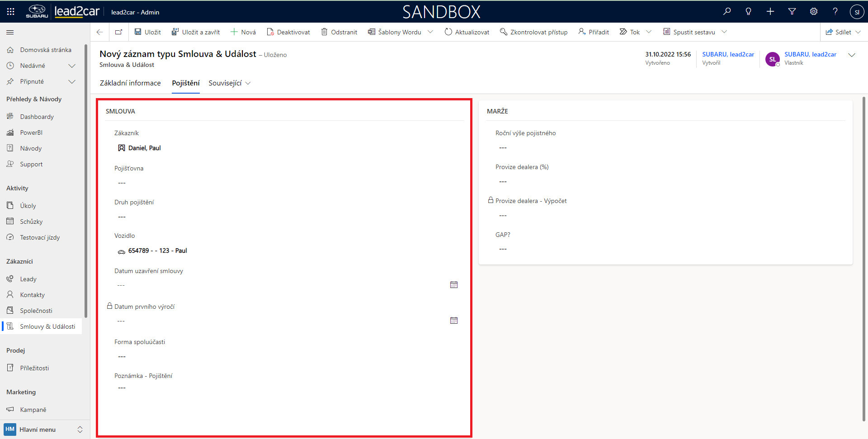Open the settings gear icon
This screenshot has height=439, width=868.
[814, 12]
